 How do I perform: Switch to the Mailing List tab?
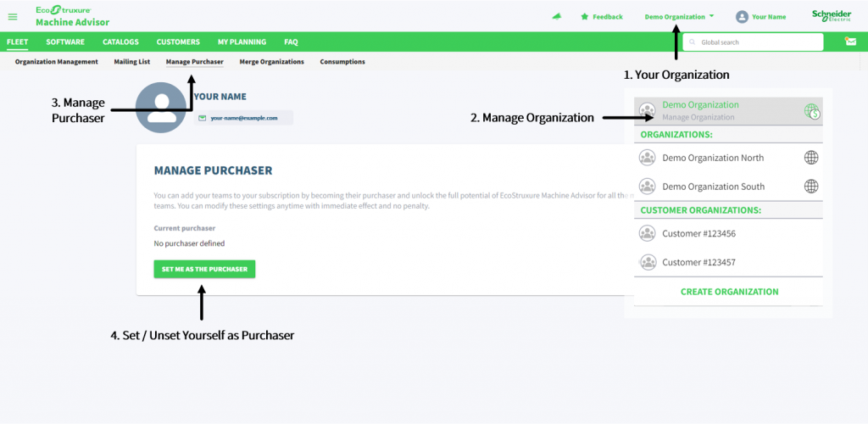point(131,61)
